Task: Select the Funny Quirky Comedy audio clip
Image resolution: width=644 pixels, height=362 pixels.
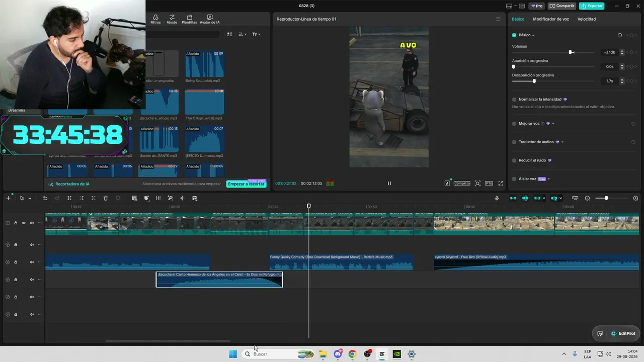Action: 341,262
